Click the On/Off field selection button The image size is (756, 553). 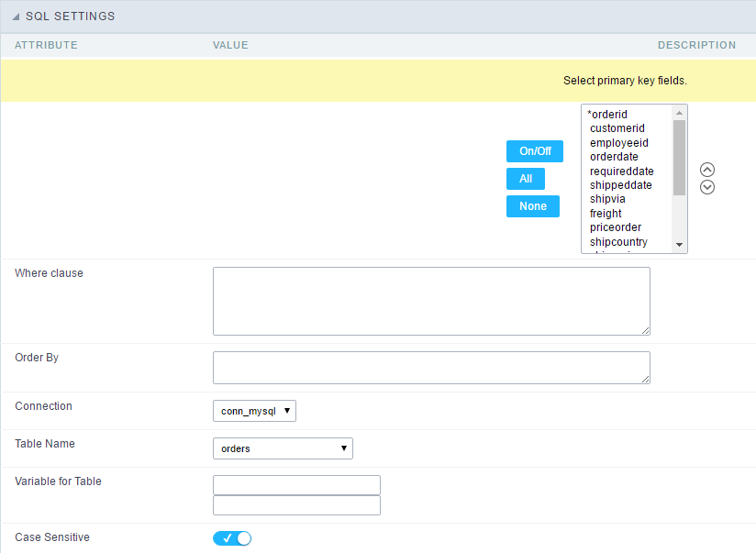(x=534, y=151)
